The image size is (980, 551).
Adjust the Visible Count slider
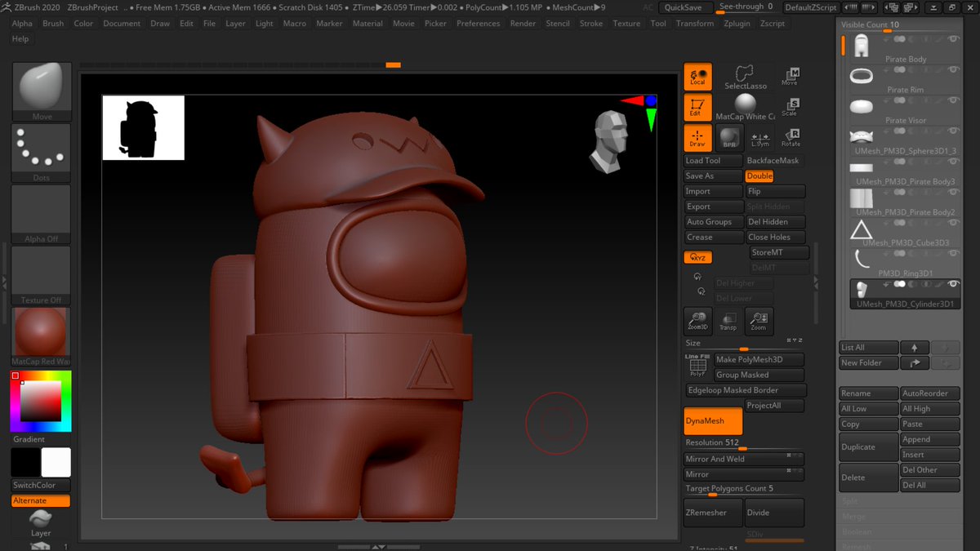900,25
